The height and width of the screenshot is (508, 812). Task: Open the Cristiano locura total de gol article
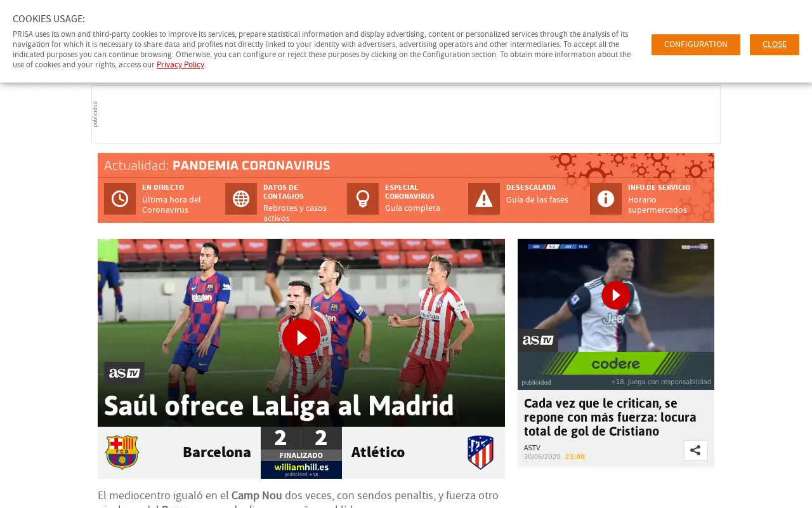tap(610, 417)
